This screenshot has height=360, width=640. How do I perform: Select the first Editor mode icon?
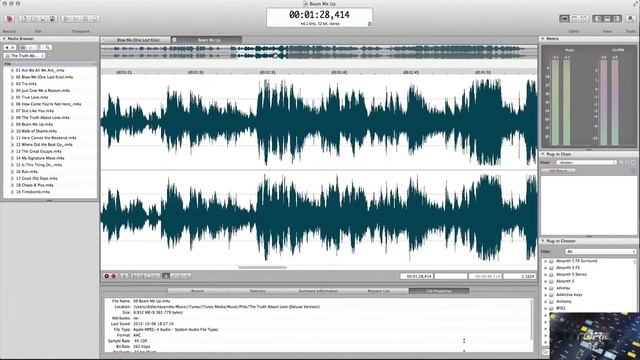click(564, 19)
